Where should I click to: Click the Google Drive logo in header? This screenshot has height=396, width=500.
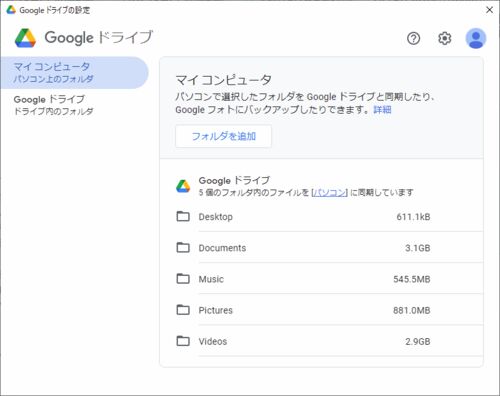tap(25, 38)
